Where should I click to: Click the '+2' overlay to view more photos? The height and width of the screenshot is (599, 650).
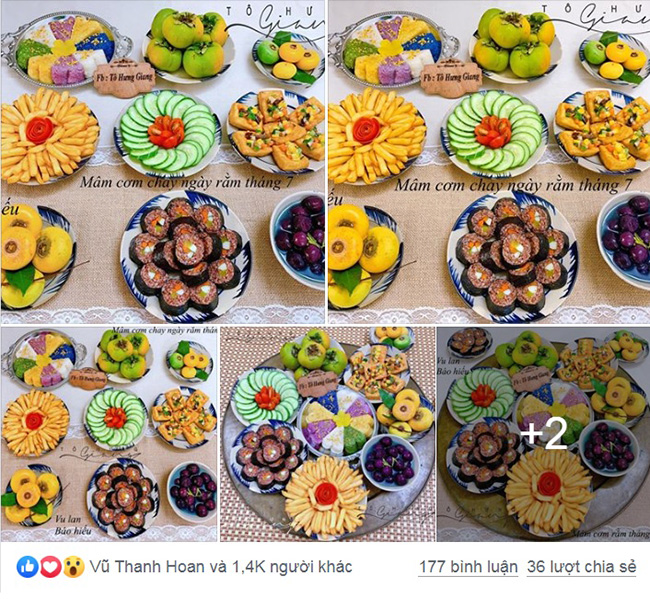click(543, 434)
